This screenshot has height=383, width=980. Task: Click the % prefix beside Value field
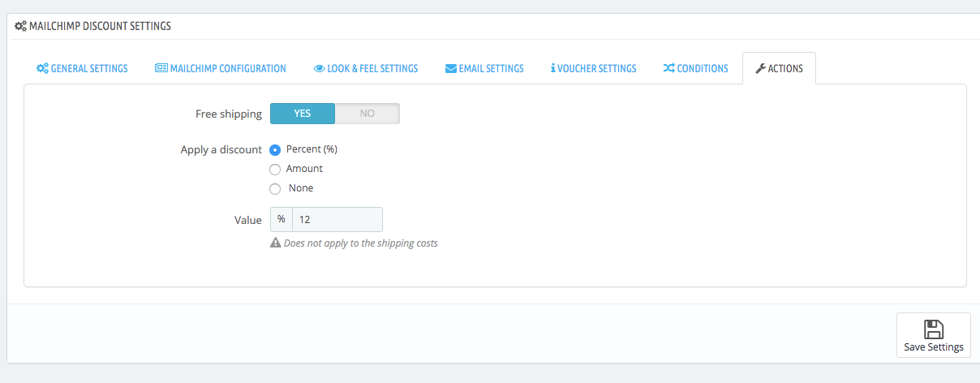282,220
